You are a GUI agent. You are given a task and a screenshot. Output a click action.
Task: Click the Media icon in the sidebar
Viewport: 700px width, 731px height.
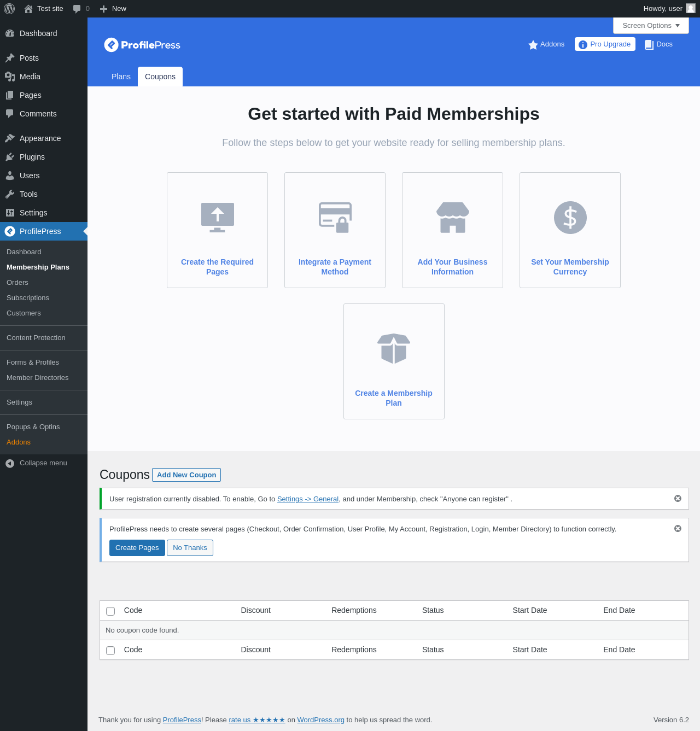10,77
